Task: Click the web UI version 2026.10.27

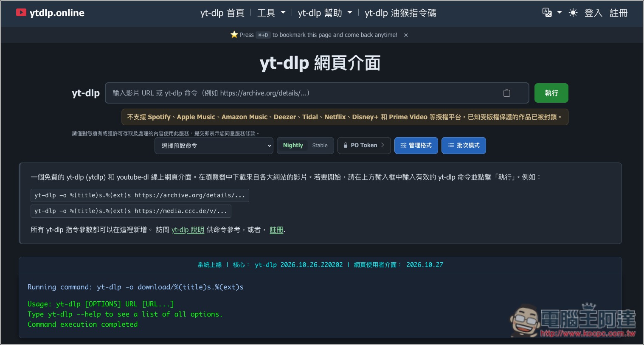Action: 425,265
